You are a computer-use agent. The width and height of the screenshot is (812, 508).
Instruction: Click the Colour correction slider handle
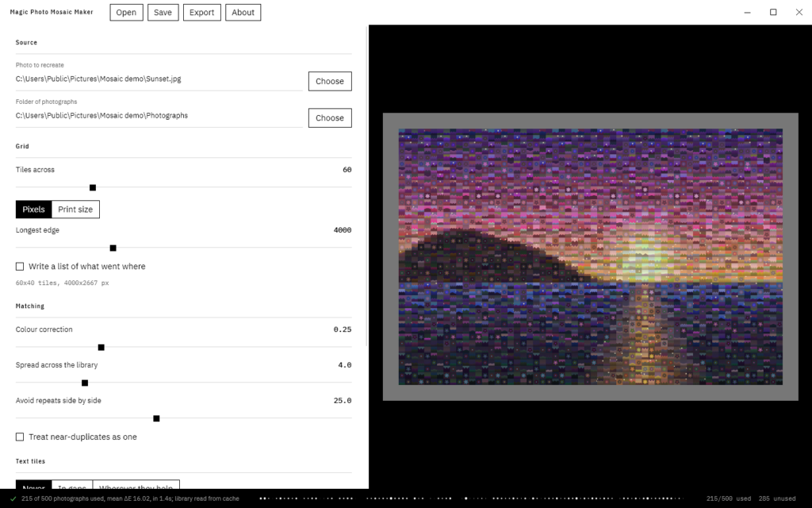pyautogui.click(x=101, y=348)
